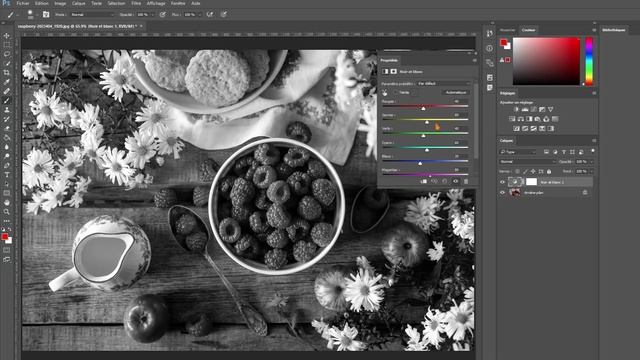Delete adjustment layer from Properties panel

coord(466,181)
